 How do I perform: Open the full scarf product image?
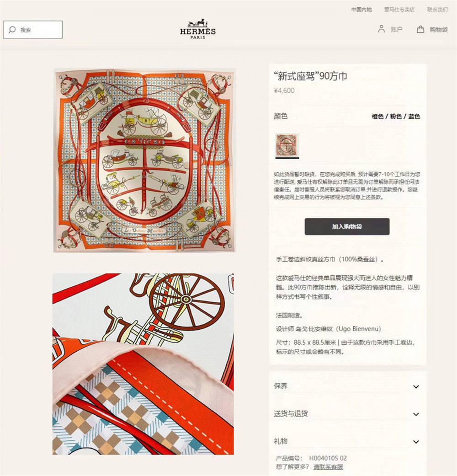coord(144,160)
